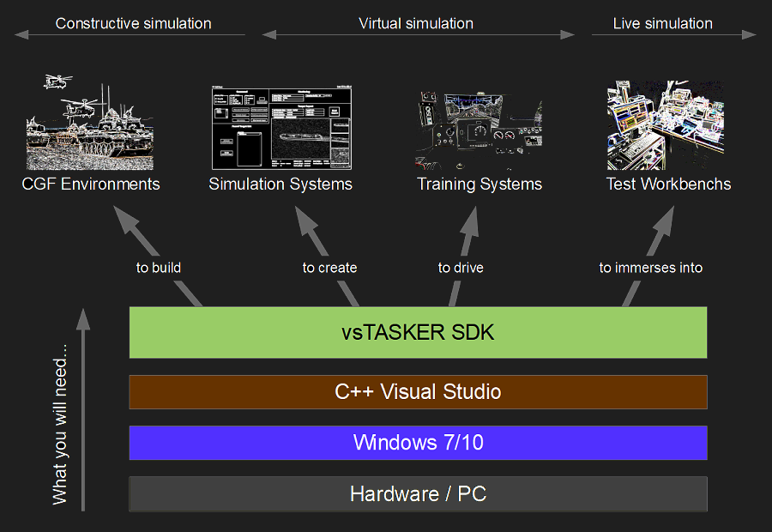Select the 'to drive' arrow label

point(461,268)
